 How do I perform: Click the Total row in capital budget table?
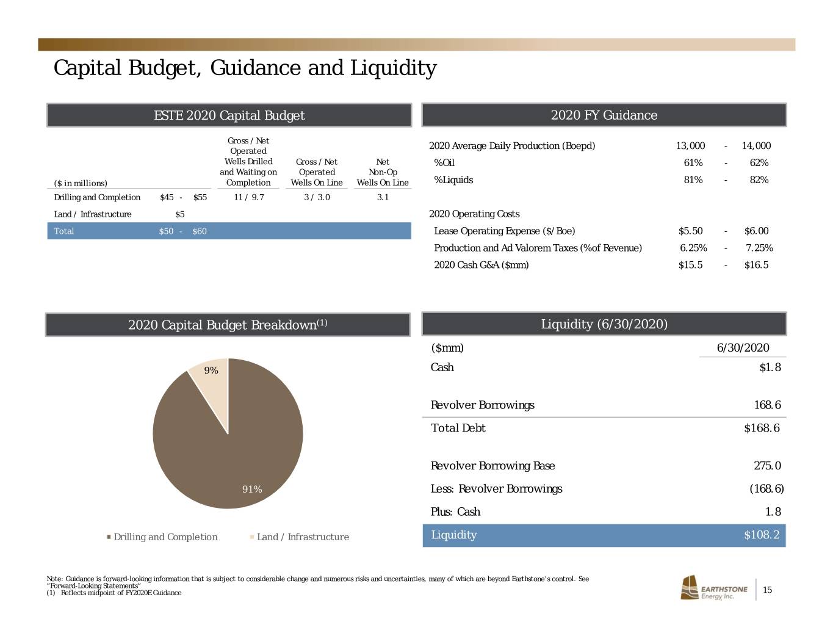click(x=229, y=231)
